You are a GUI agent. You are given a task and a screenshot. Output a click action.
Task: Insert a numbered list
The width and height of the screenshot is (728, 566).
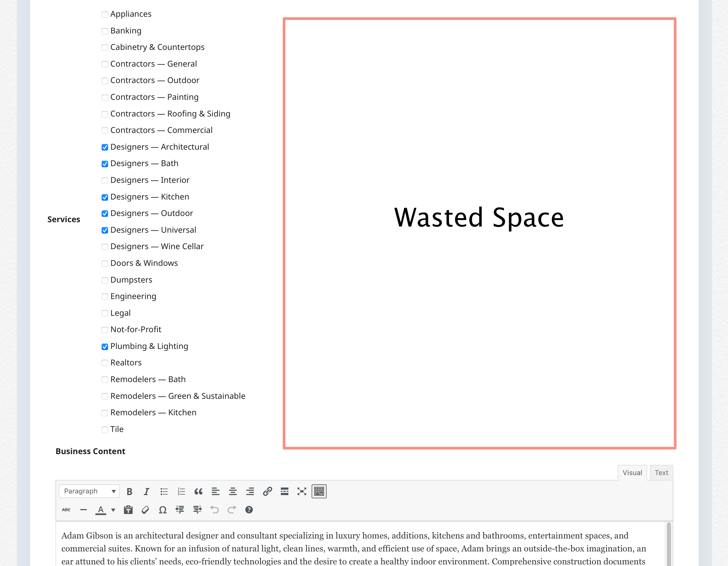181,491
